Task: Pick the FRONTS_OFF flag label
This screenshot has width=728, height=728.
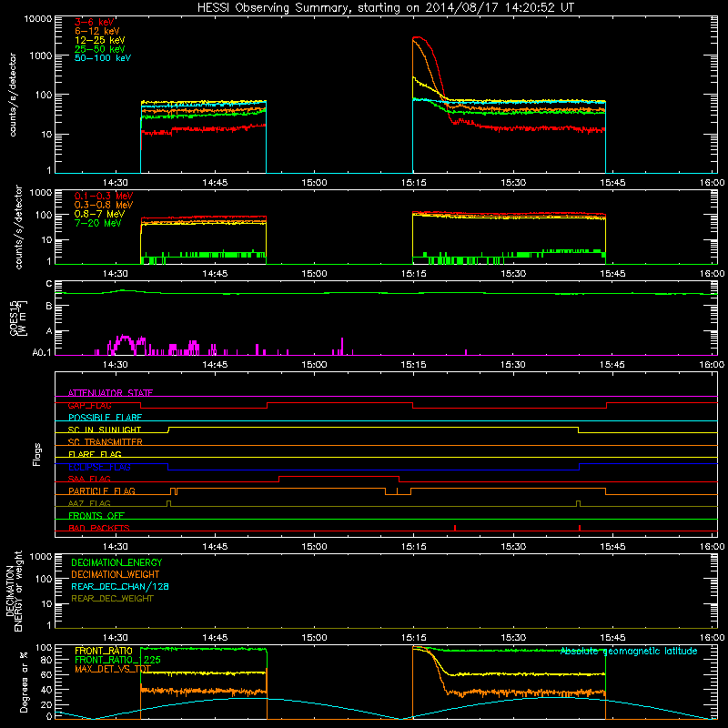Action: click(96, 515)
